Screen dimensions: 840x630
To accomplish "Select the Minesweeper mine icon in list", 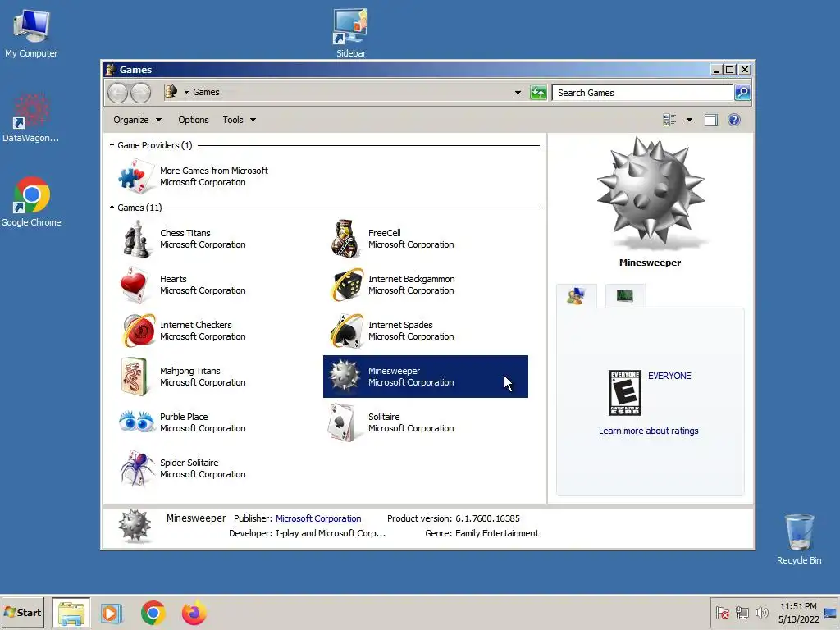I will click(344, 376).
